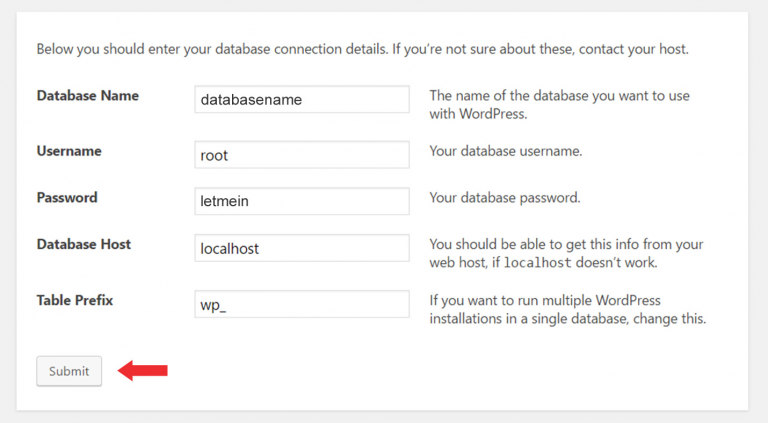Click the monospace localhost word in description
Screen dimensions: 768x423
(x=540, y=264)
